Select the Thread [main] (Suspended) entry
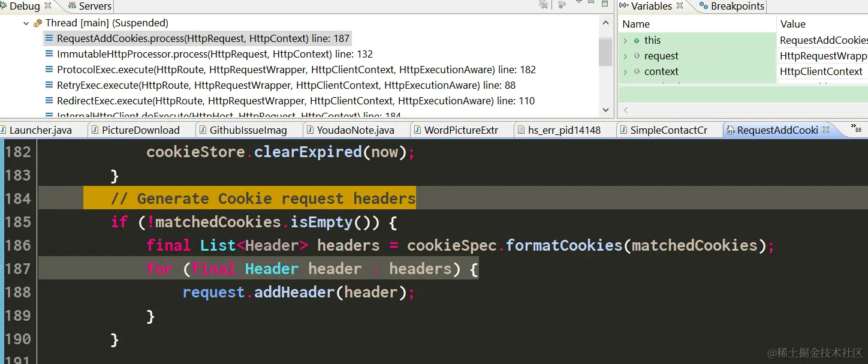Screen dimensions: 868x364 (107, 23)
